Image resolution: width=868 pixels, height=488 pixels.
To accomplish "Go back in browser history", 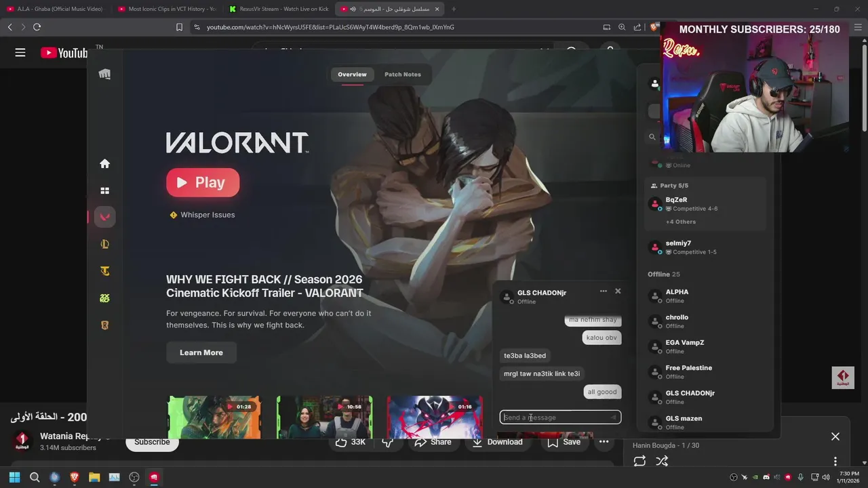I will pyautogui.click(x=9, y=27).
